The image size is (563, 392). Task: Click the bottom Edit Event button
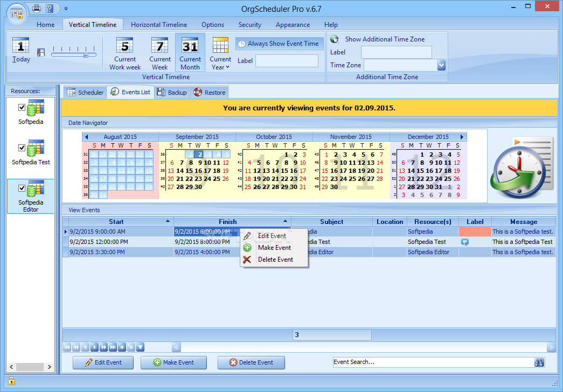pyautogui.click(x=103, y=362)
